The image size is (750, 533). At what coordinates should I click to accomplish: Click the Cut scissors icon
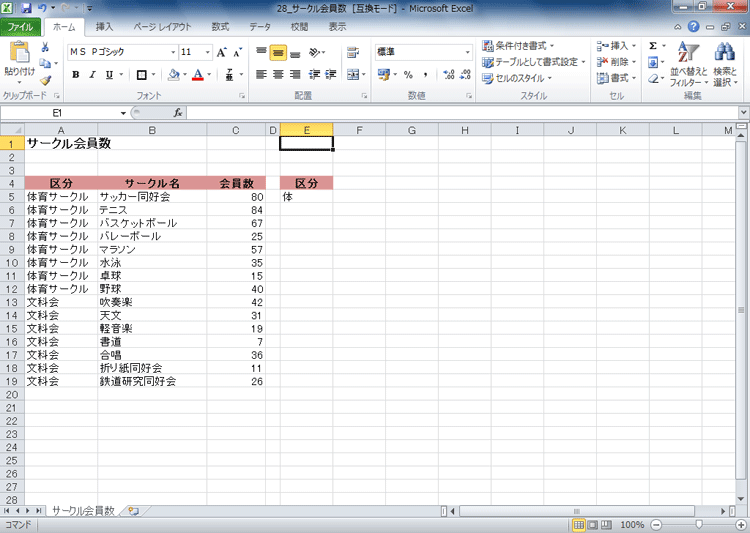(45, 47)
